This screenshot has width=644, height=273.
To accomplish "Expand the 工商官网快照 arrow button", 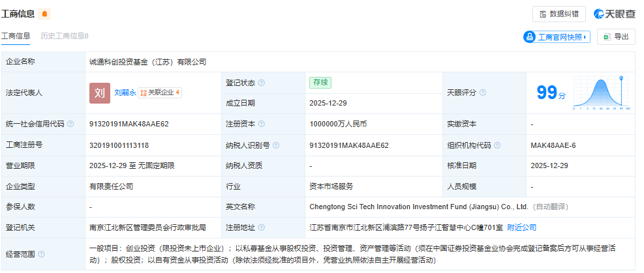I will click(557, 37).
